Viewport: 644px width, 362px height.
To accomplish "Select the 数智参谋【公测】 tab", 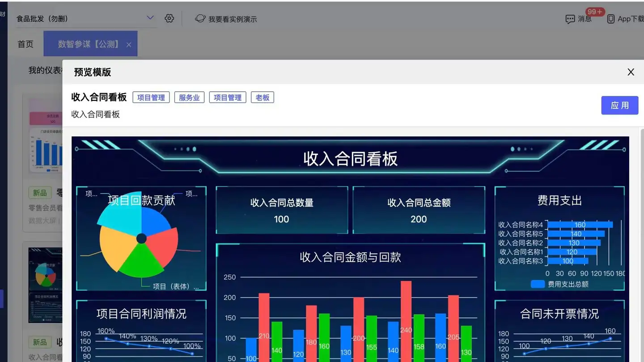I will (x=90, y=44).
